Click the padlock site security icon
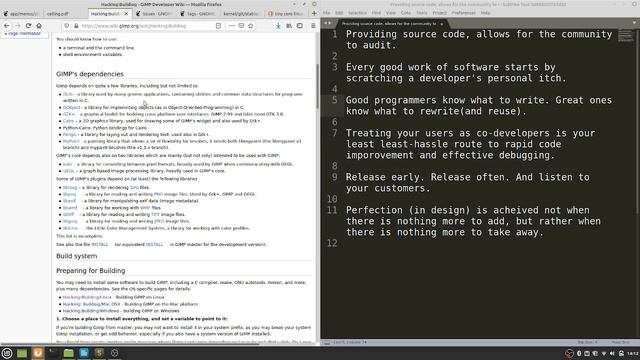Image resolution: width=640 pixels, height=360 pixels. point(76,26)
